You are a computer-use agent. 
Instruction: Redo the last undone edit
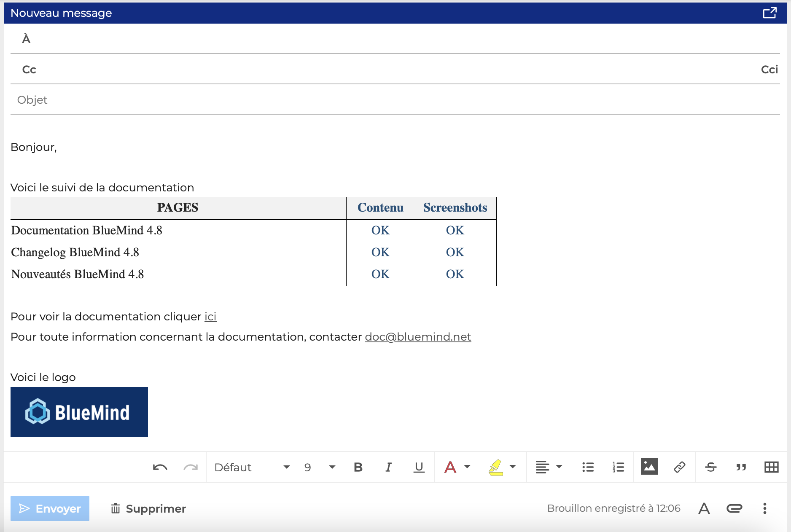(x=191, y=467)
